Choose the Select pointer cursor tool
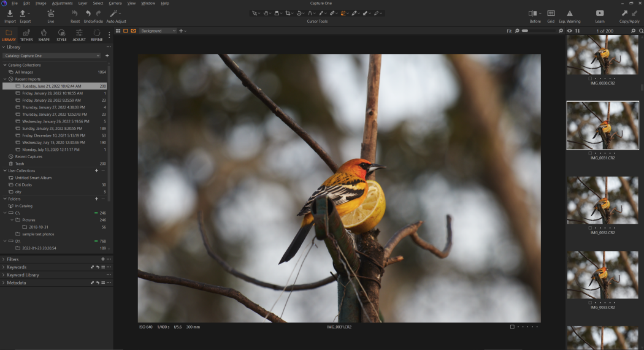 tap(255, 13)
